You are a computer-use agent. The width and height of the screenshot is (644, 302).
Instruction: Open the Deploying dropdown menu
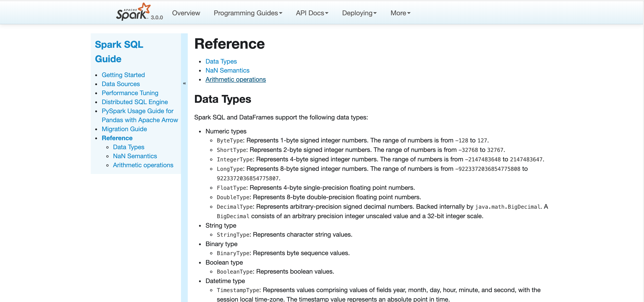tap(359, 13)
